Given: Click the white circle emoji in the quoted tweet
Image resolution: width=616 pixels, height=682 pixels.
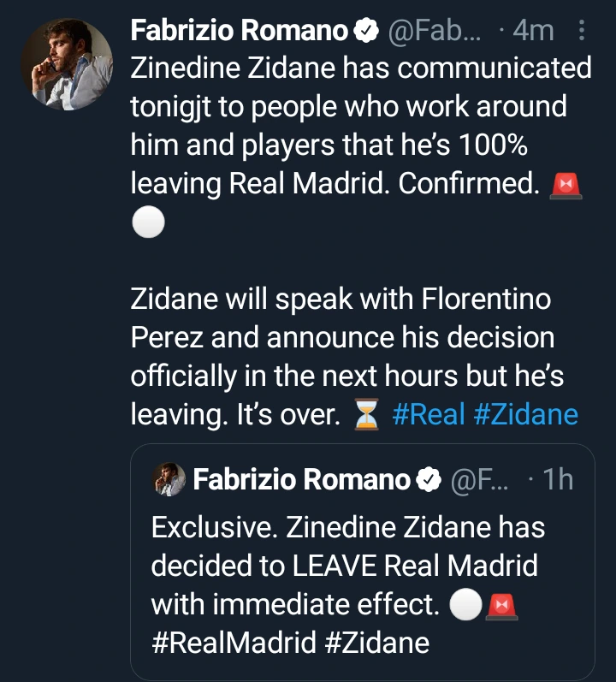Looking at the screenshot, I should tap(465, 604).
